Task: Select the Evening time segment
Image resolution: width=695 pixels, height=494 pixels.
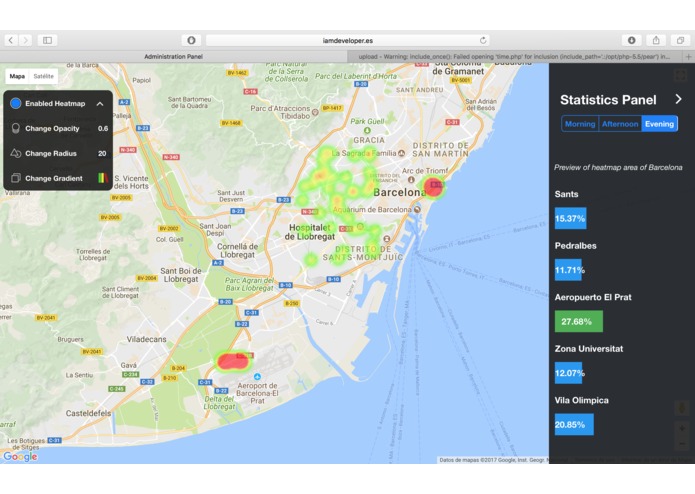Action: (659, 124)
